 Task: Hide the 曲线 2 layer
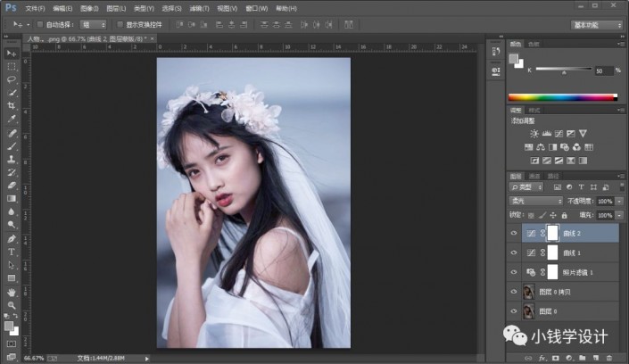514,233
